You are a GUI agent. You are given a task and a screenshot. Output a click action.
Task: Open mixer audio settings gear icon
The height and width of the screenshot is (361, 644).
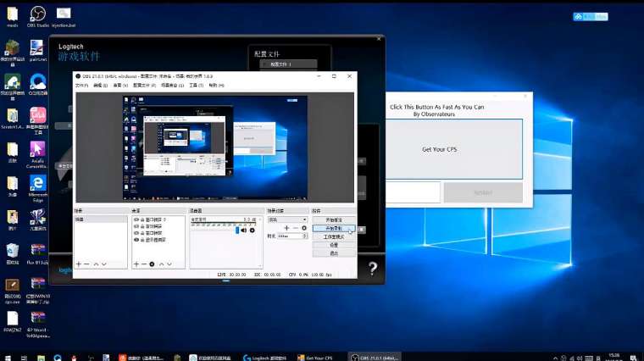coord(253,230)
